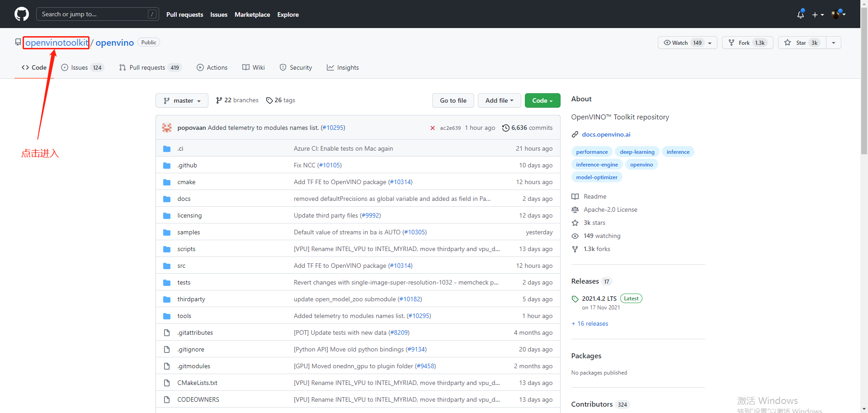Open the thirdparty folder icon
The image size is (868, 413).
[167, 299]
